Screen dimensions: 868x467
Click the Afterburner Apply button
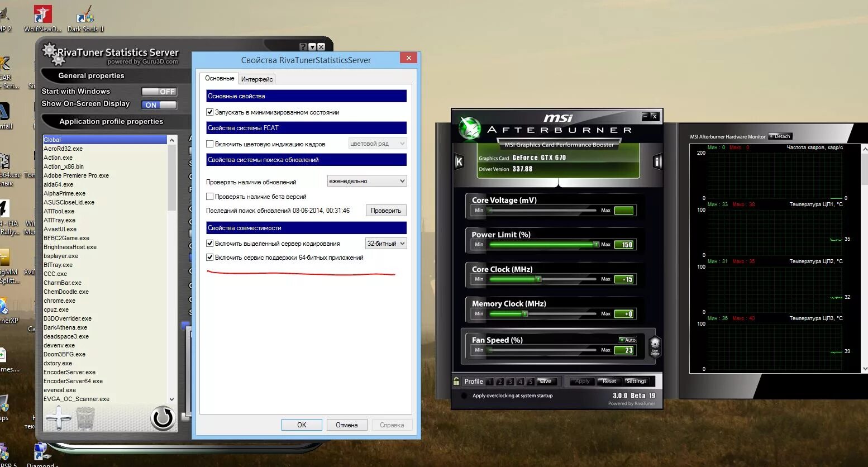(x=582, y=382)
